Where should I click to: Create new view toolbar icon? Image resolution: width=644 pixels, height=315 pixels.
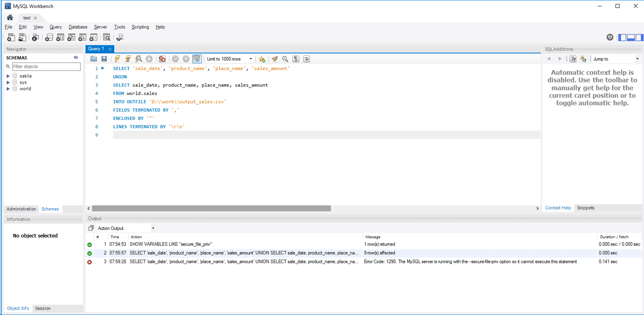(71, 37)
